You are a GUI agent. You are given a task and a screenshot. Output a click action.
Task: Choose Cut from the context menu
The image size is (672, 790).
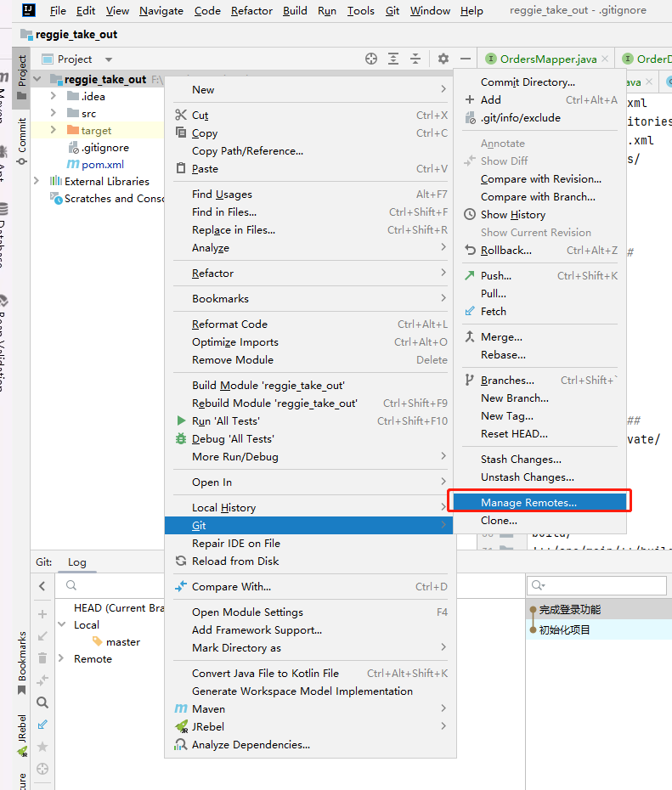pyautogui.click(x=310, y=115)
